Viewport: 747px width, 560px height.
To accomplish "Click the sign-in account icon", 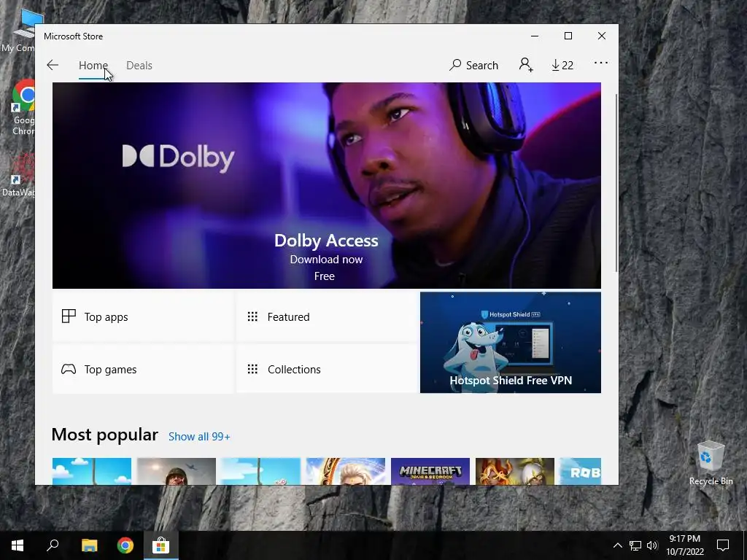I will click(526, 65).
